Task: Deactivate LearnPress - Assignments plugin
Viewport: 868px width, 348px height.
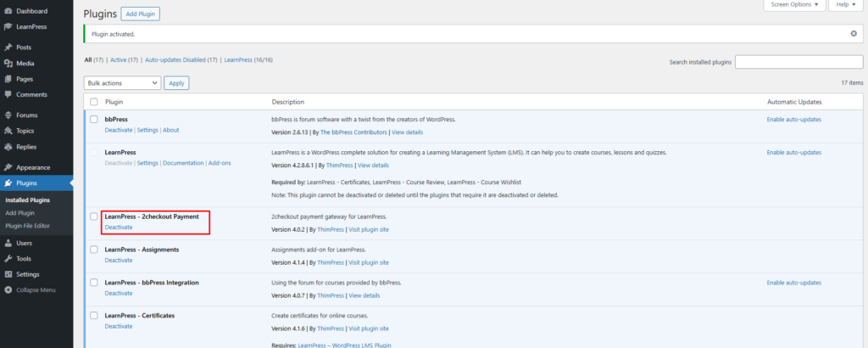Action: point(119,260)
